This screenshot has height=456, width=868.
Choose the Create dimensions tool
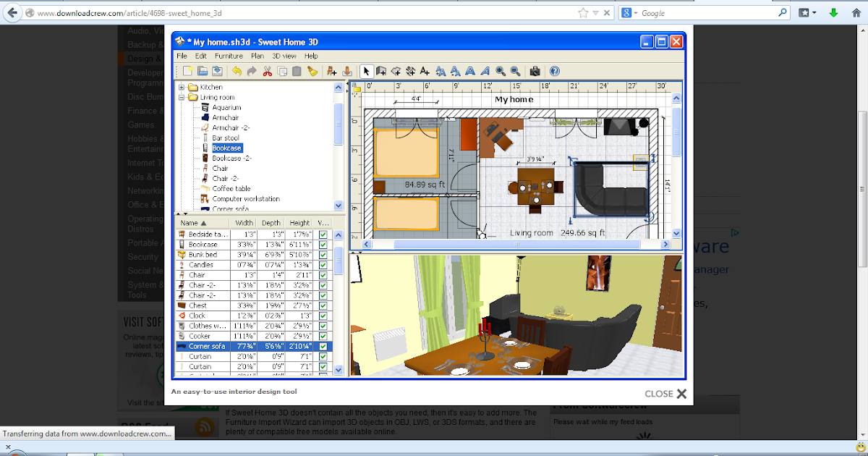(x=410, y=71)
